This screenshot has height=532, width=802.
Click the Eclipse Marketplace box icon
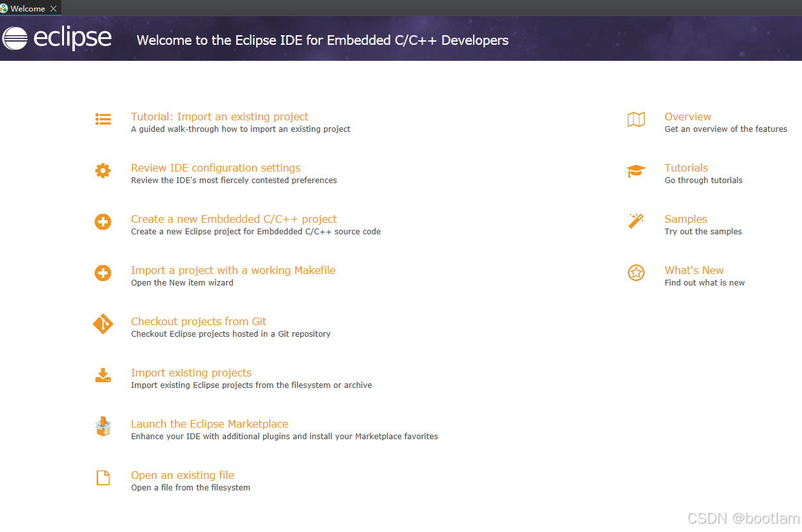103,426
